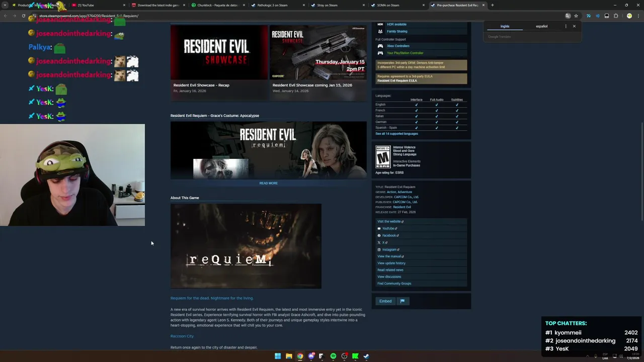
Task: Bookmark this page with the star icon
Action: pyautogui.click(x=576, y=16)
